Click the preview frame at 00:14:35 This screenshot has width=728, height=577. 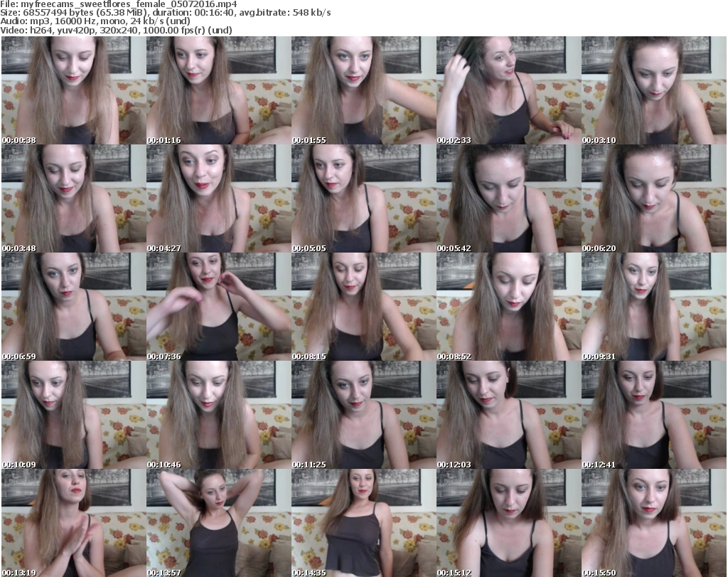click(x=364, y=523)
